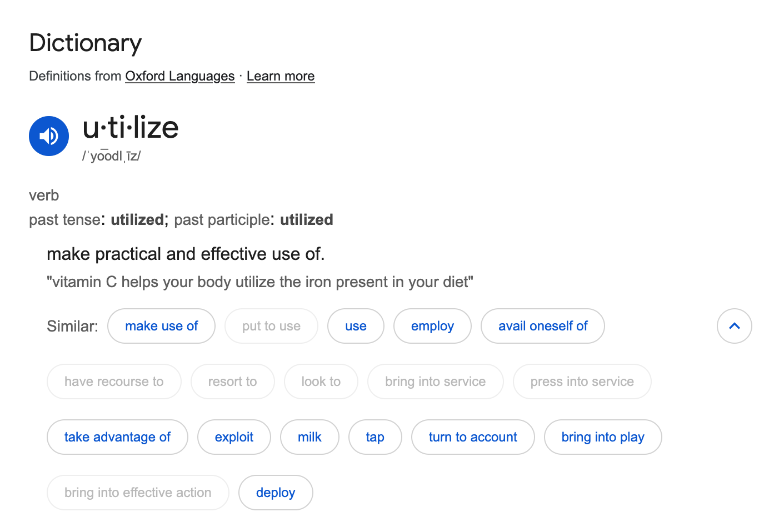Open the "avail oneself of" synonym
This screenshot has width=769, height=532.
point(542,326)
